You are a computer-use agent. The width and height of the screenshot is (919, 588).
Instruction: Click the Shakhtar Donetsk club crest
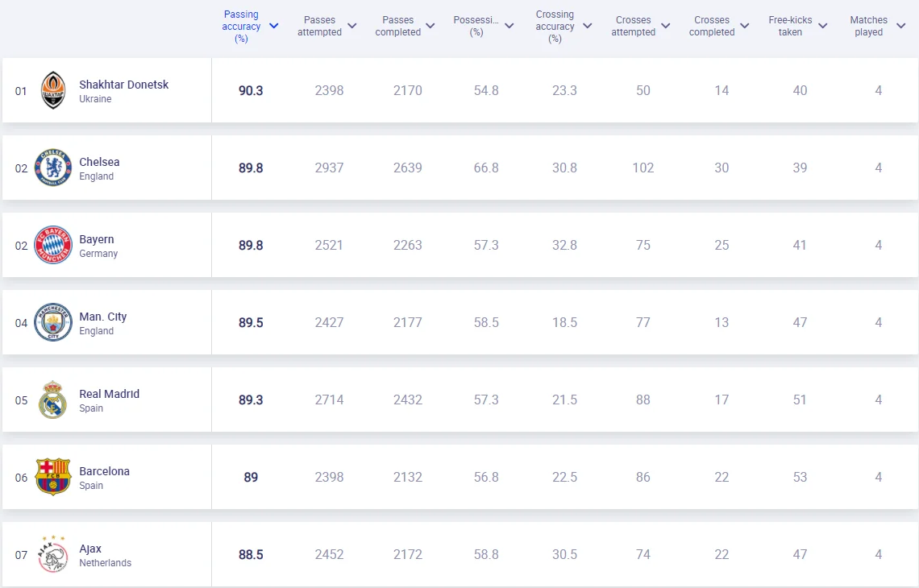coord(53,90)
